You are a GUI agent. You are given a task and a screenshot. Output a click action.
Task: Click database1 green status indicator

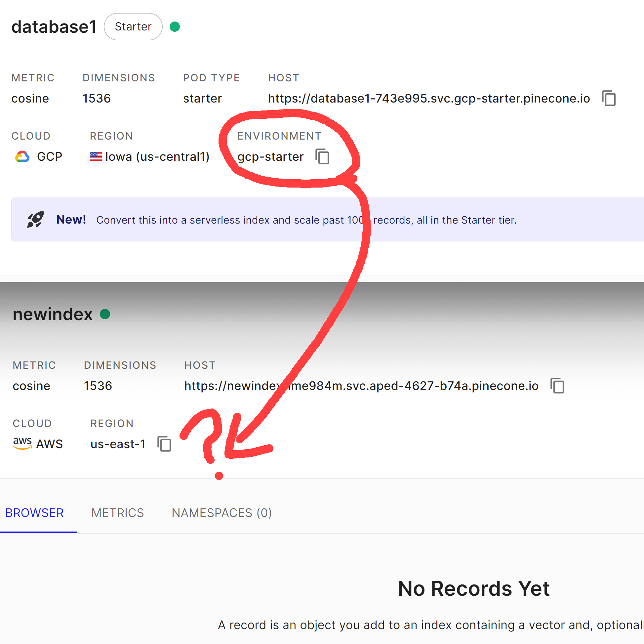click(175, 27)
